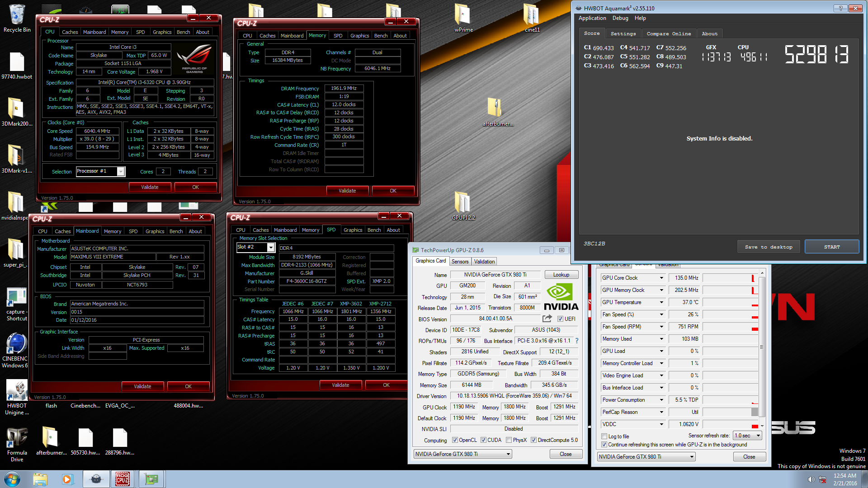Select the 97740.hwbot file icon

17,66
